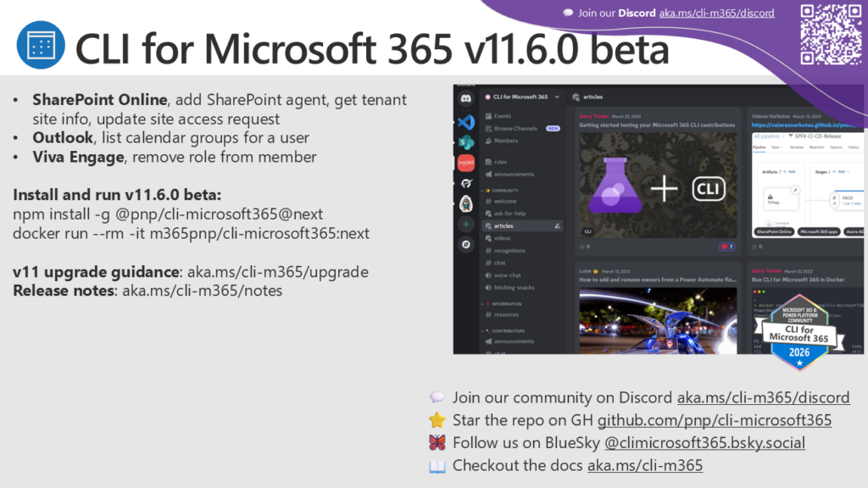Viewport: 868px width, 488px height.
Task: Click the QR code for Discord
Action: coord(831,34)
